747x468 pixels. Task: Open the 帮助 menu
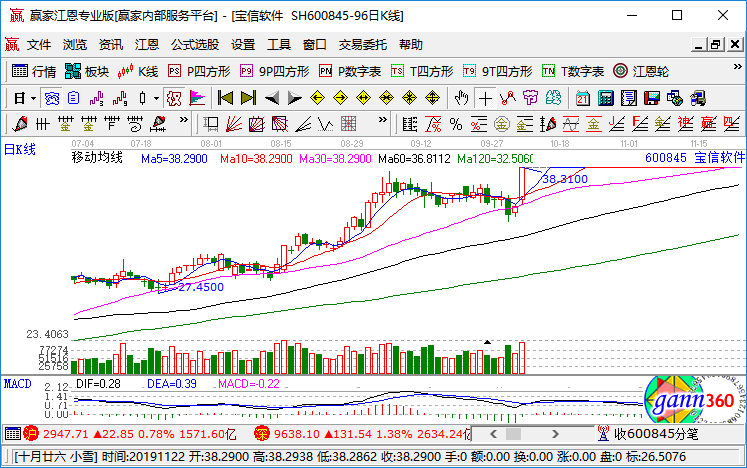411,45
